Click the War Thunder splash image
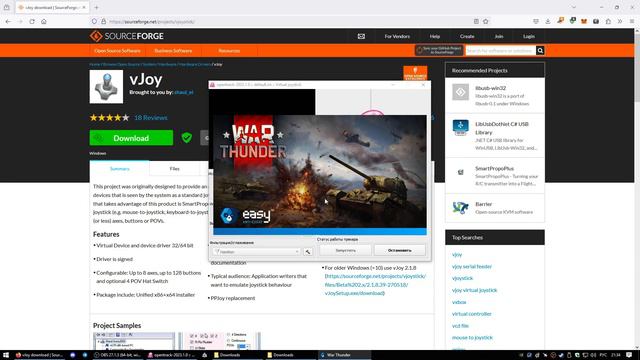 320,171
